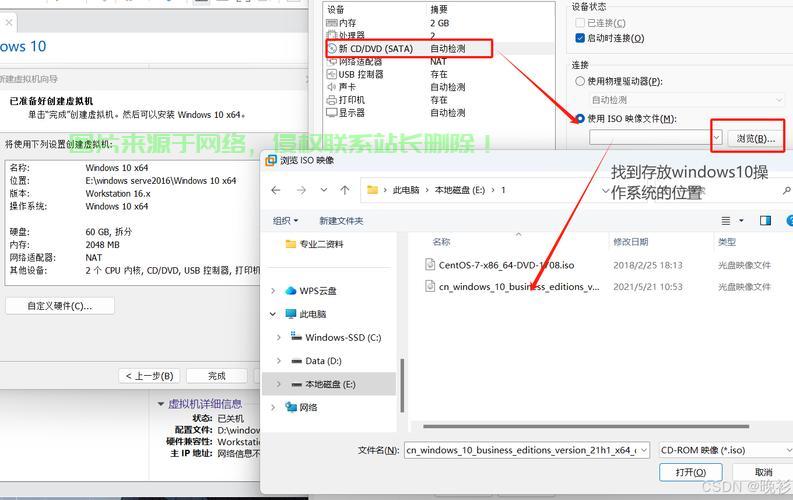
Task: Click the 打开(O) button
Action: tap(691, 472)
